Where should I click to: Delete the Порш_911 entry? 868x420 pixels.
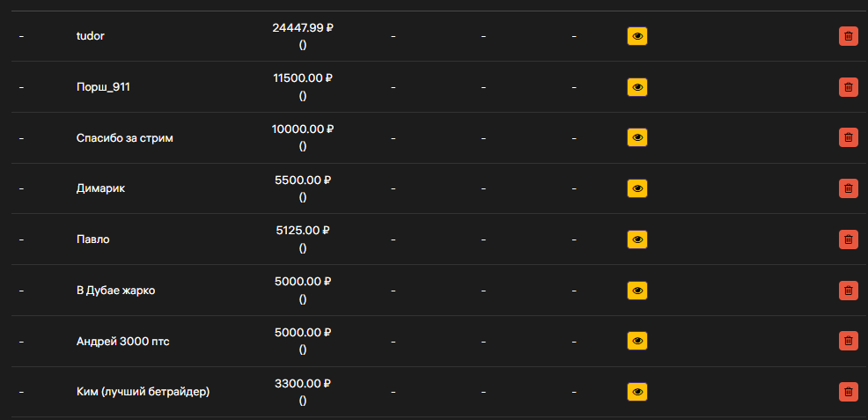tap(848, 87)
